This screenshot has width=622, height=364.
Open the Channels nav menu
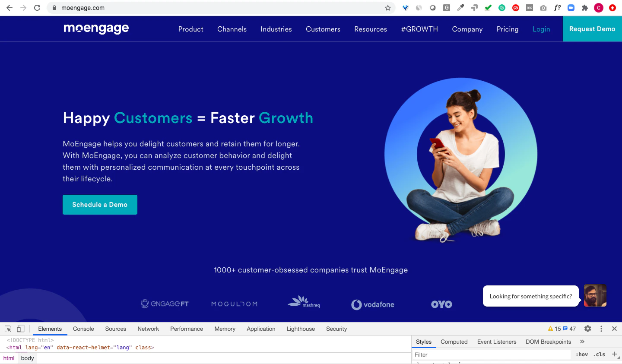point(232,29)
